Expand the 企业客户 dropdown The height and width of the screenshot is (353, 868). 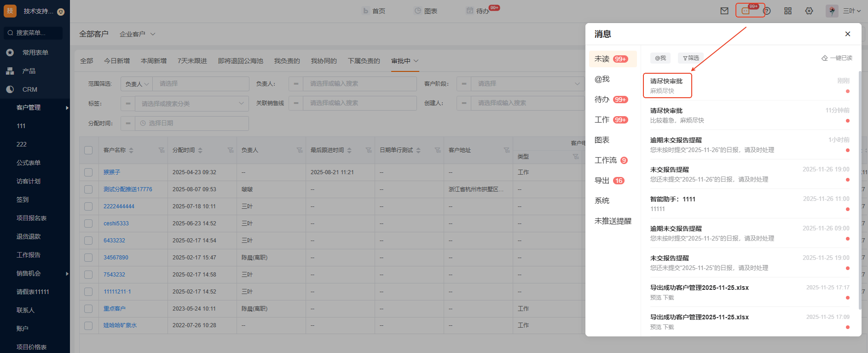pos(138,34)
